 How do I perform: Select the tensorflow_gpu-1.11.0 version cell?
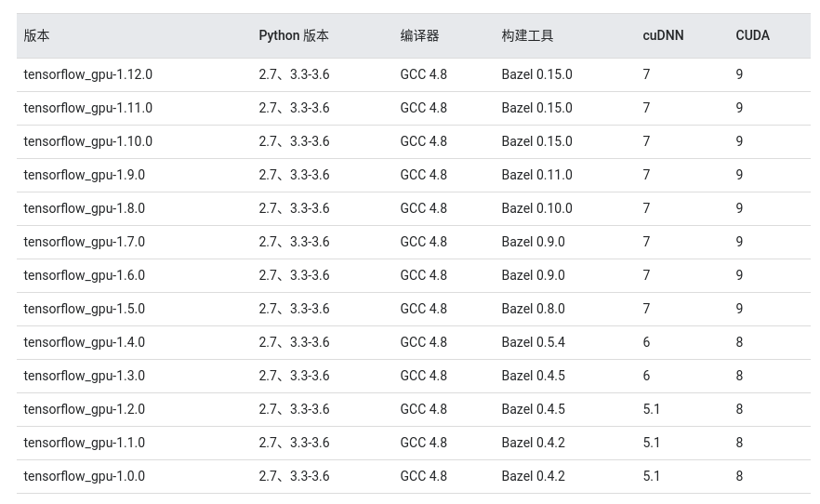(87, 108)
